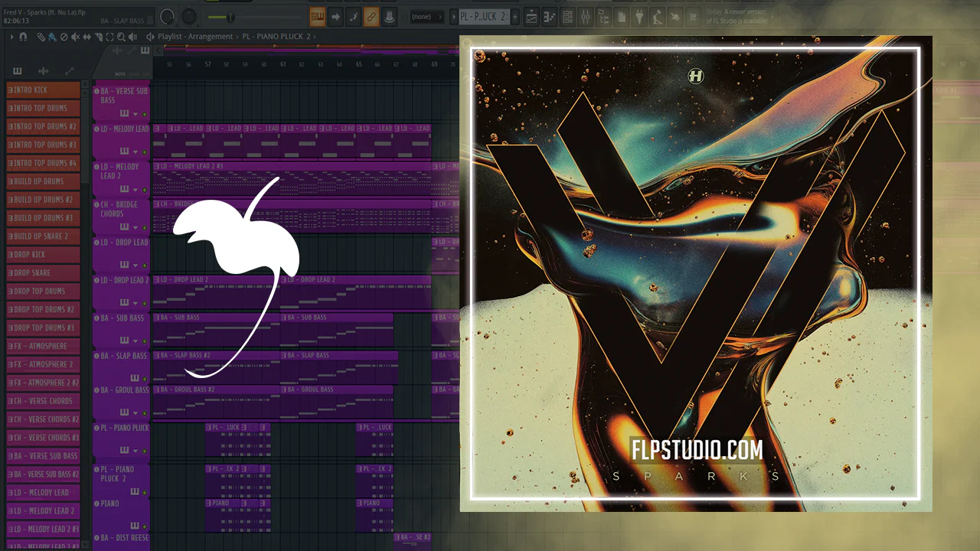Viewport: 980px width, 551px height.
Task: Show pattern clips in the picker panel
Action: coord(18,71)
